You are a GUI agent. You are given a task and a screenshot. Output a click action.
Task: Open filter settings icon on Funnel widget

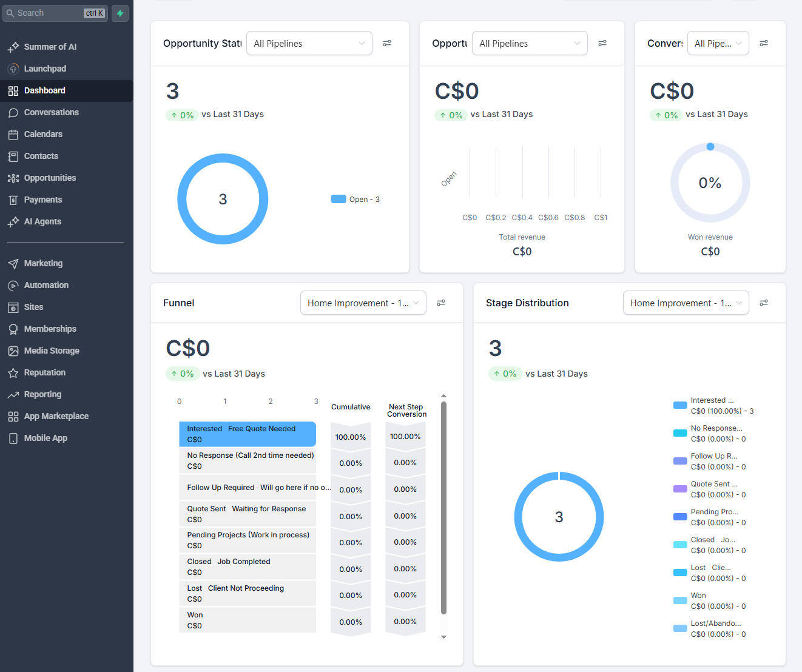click(x=441, y=303)
